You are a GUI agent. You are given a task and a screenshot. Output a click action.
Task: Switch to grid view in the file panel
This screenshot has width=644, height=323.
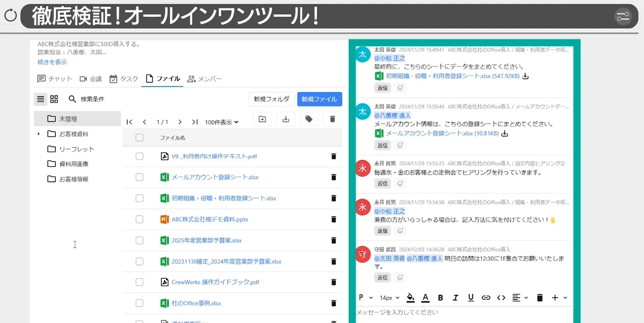[54, 99]
